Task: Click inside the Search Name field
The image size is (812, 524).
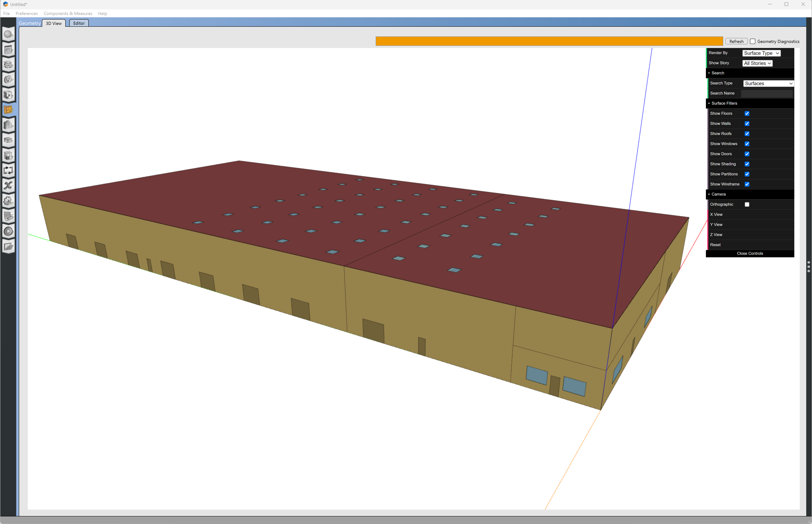Action: (x=767, y=93)
